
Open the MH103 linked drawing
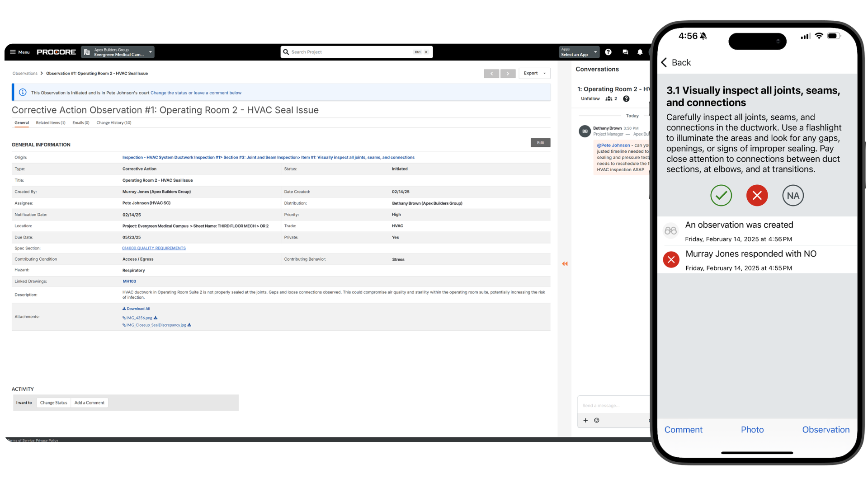click(129, 281)
